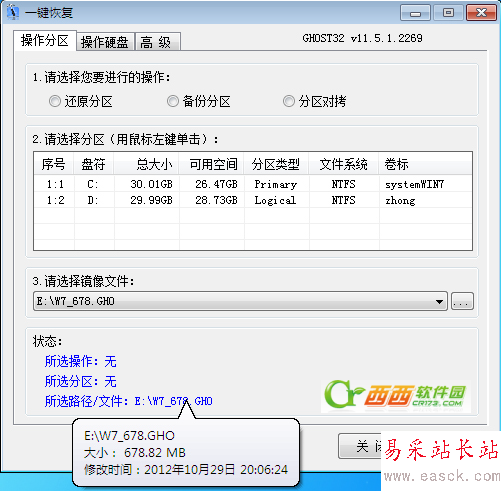Switch to the 操作分区 tab

(x=45, y=41)
